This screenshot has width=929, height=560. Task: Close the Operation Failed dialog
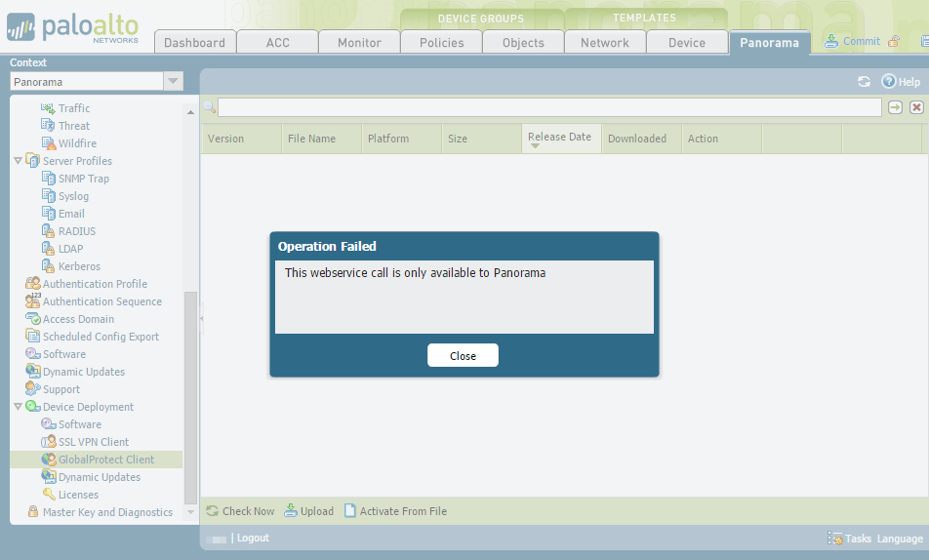[x=463, y=355]
